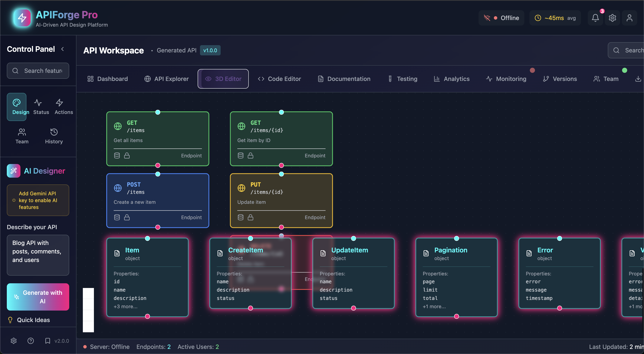Expand '+3 more...' on Item object
The height and width of the screenshot is (354, 644).
[x=125, y=306]
